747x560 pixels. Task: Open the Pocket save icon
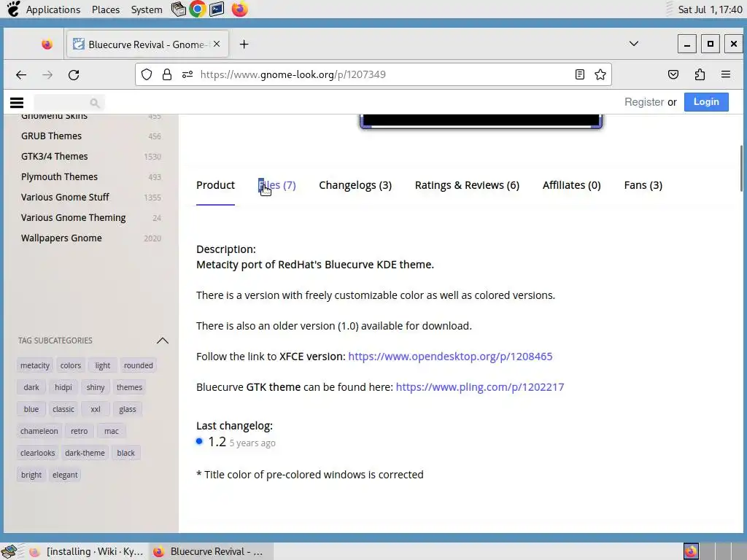[673, 74]
